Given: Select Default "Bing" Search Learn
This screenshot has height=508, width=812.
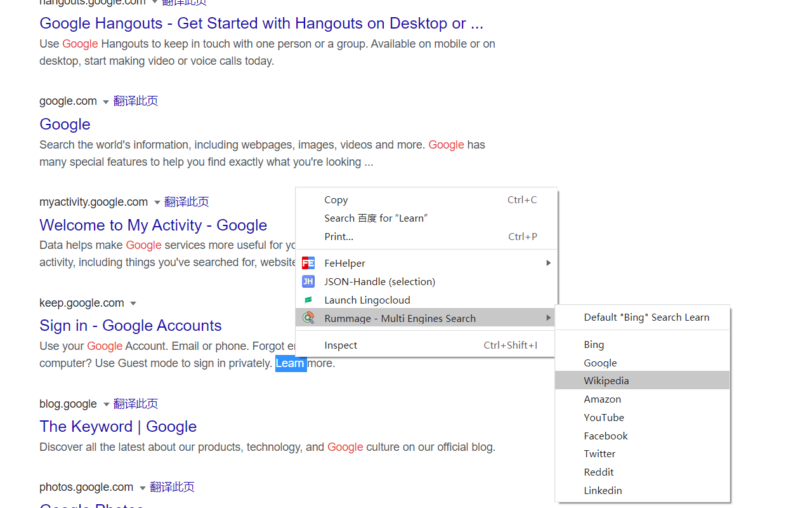Looking at the screenshot, I should pyautogui.click(x=643, y=317).
